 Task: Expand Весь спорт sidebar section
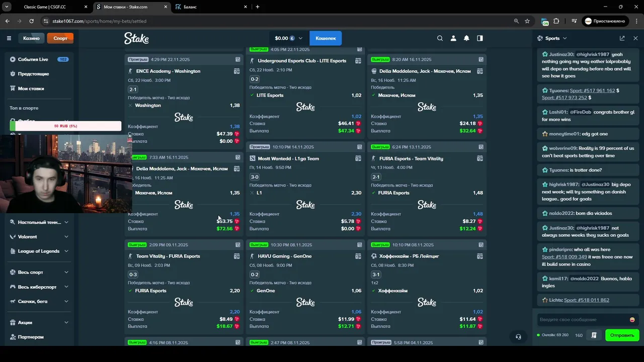[66, 273]
